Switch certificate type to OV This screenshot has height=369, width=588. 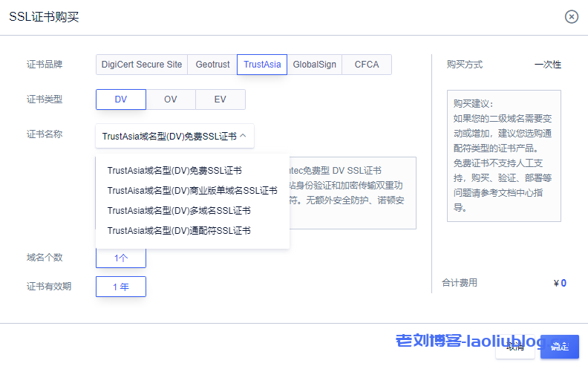[171, 99]
